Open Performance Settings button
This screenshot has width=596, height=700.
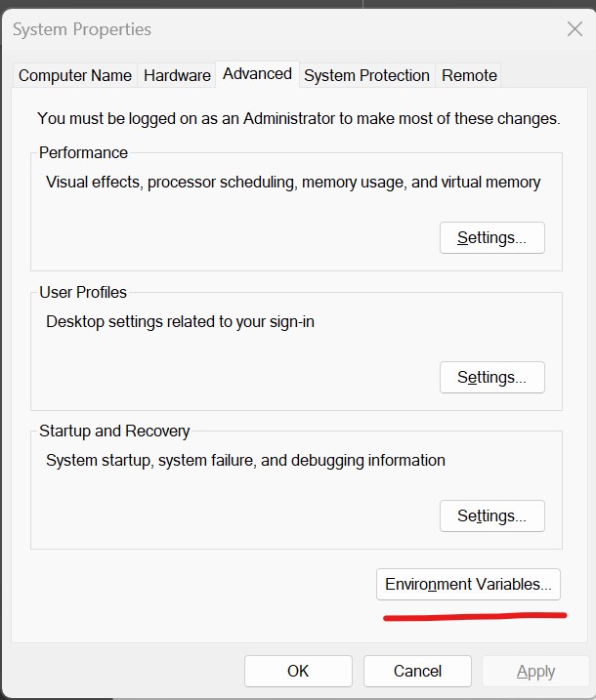491,238
